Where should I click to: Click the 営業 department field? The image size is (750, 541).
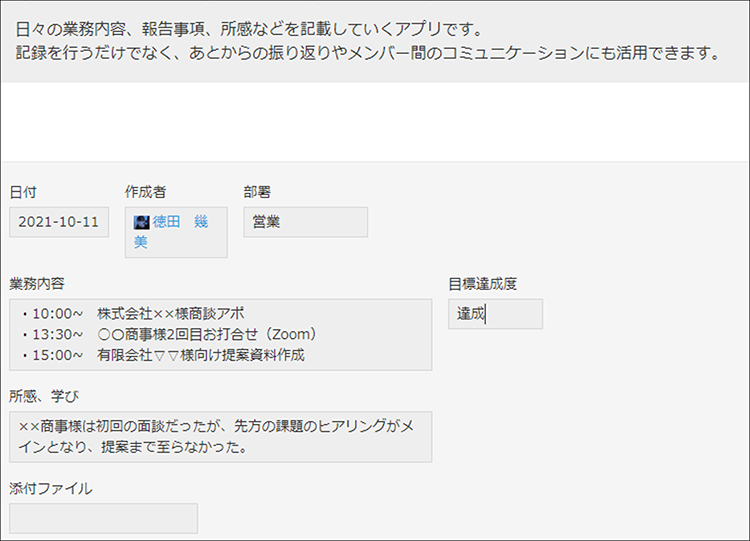click(x=306, y=222)
